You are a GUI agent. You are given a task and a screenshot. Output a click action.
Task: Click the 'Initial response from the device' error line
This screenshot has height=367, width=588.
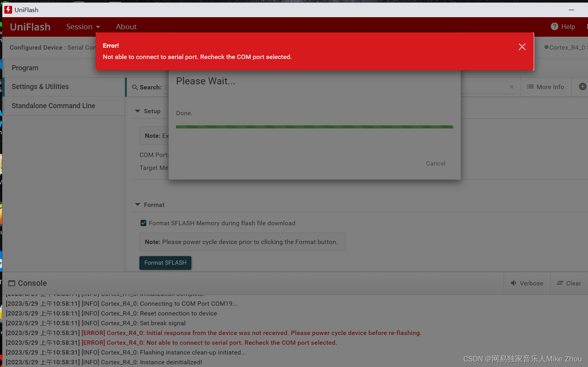point(214,333)
